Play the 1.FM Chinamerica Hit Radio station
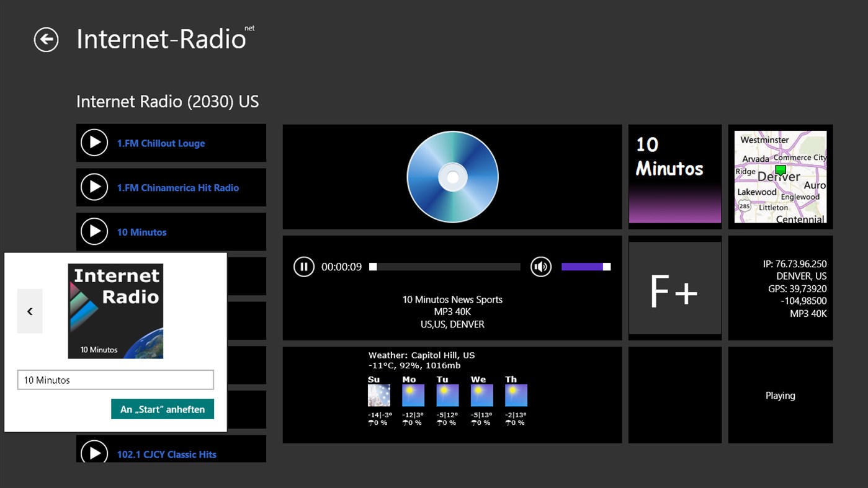Image resolution: width=868 pixels, height=488 pixels. click(94, 187)
